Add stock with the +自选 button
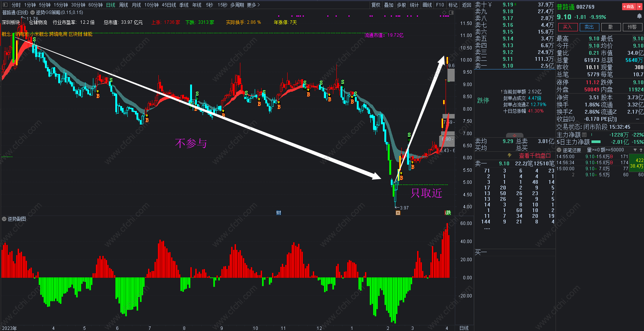Image resolution: width=644 pixels, height=331 pixels. pyautogui.click(x=629, y=6)
